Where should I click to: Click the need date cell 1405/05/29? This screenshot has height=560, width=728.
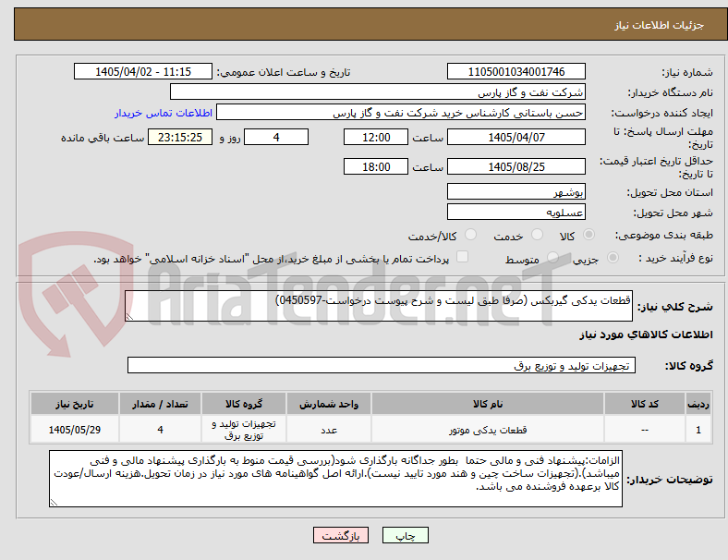75,430
